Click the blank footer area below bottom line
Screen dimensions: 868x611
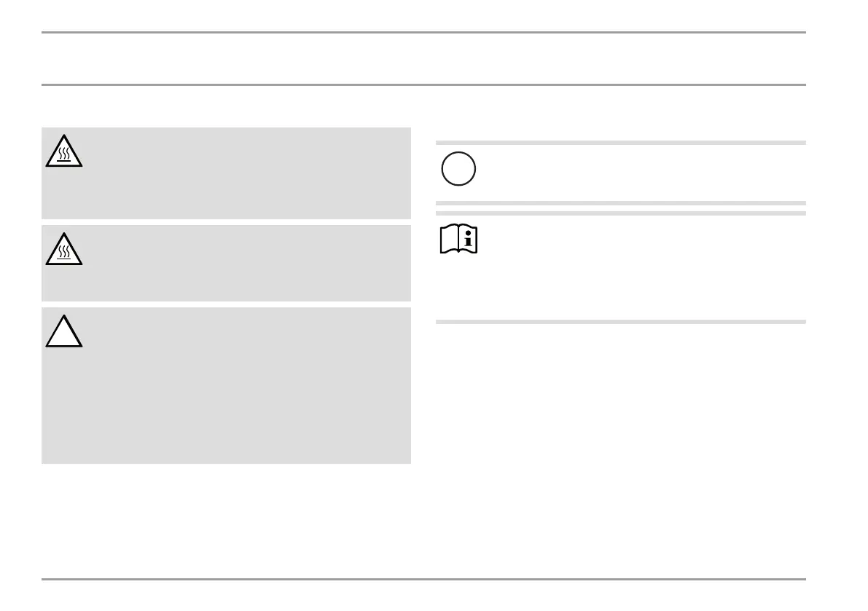[423, 596]
